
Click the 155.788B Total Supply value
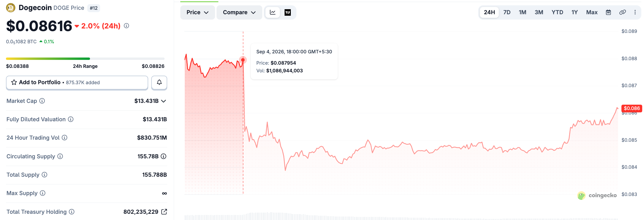pyautogui.click(x=154, y=175)
